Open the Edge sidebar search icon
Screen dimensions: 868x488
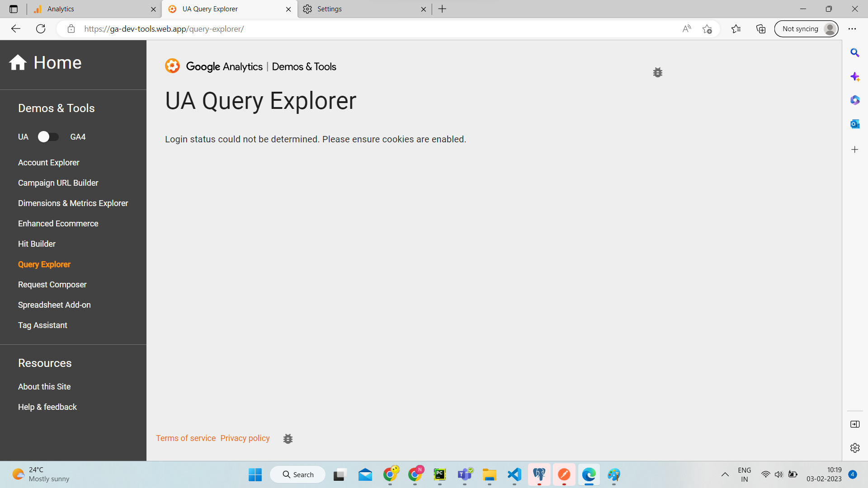[854, 53]
